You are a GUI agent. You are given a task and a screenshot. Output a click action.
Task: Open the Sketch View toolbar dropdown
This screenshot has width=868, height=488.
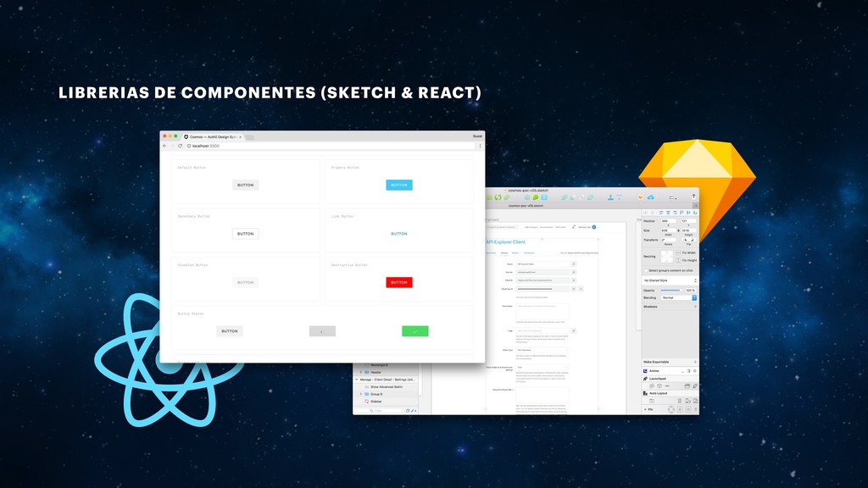click(672, 197)
